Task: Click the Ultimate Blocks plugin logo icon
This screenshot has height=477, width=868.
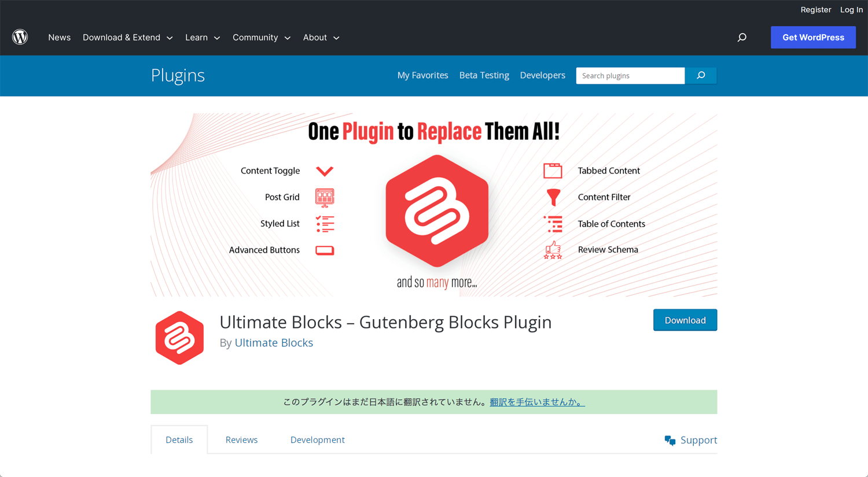Action: [179, 338]
